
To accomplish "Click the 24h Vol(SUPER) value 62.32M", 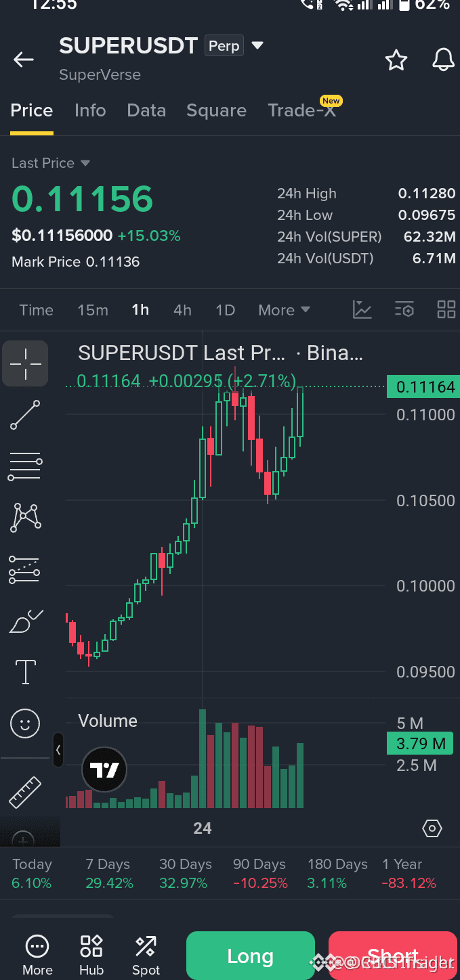I will click(x=430, y=237).
